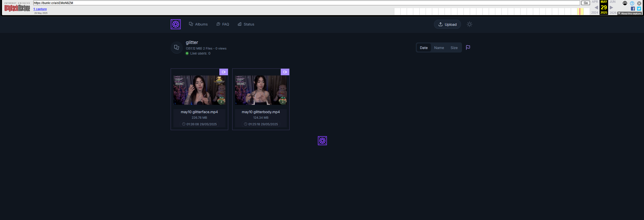Share capture on Twitter
Image resolution: width=644 pixels, height=220 pixels.
click(x=639, y=9)
